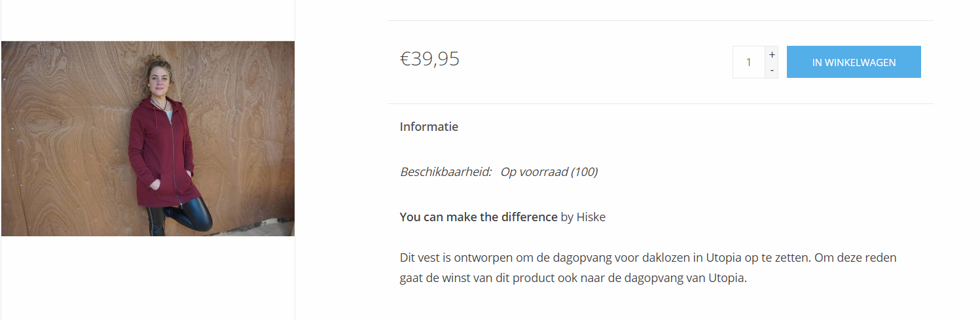The image size is (980, 320).
Task: Click the name Hiske after the title
Action: pyautogui.click(x=590, y=217)
